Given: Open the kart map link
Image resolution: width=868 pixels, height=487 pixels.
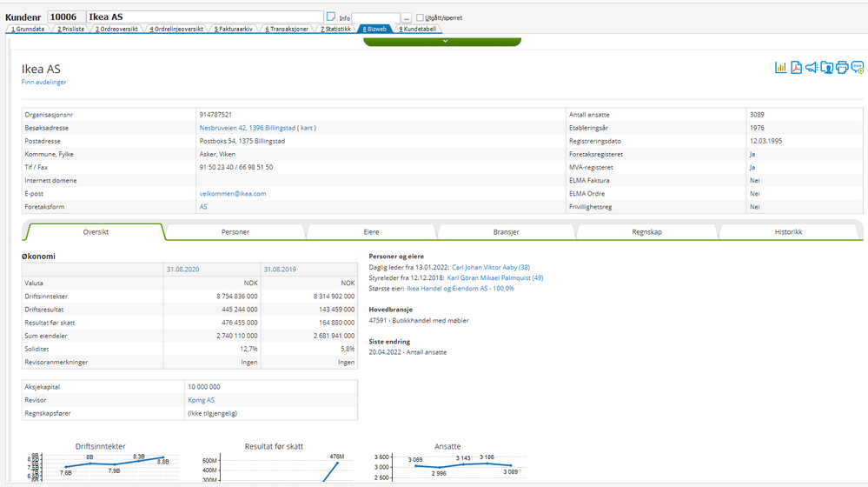Looking at the screenshot, I should tap(306, 128).
